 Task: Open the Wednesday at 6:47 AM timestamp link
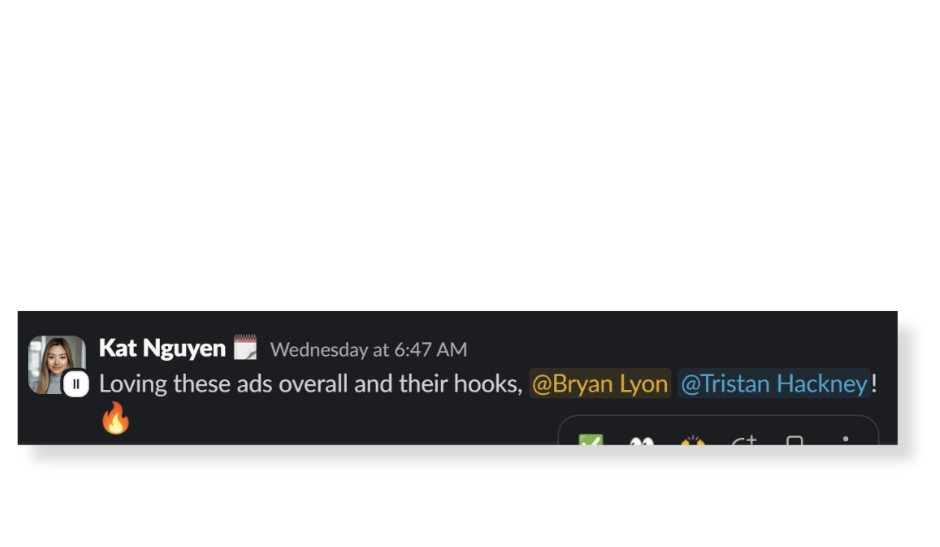click(368, 349)
